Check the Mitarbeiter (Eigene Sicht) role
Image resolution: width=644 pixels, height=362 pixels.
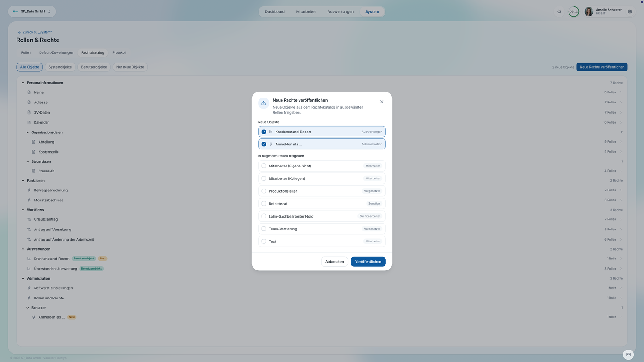[264, 166]
